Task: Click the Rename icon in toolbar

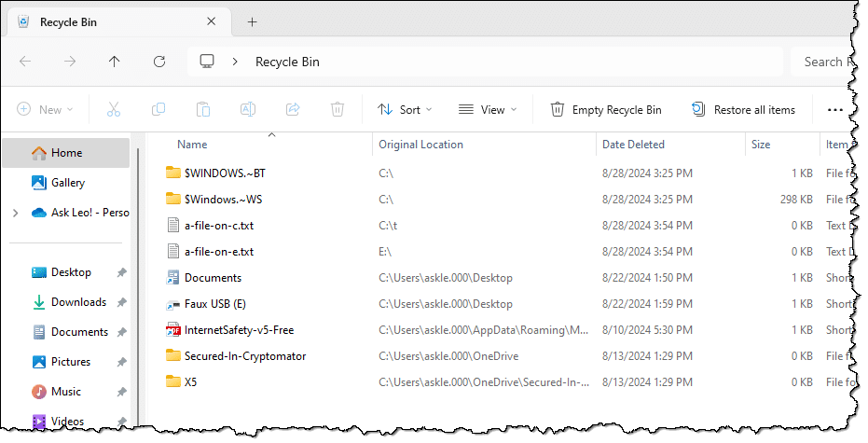Action: point(248,110)
